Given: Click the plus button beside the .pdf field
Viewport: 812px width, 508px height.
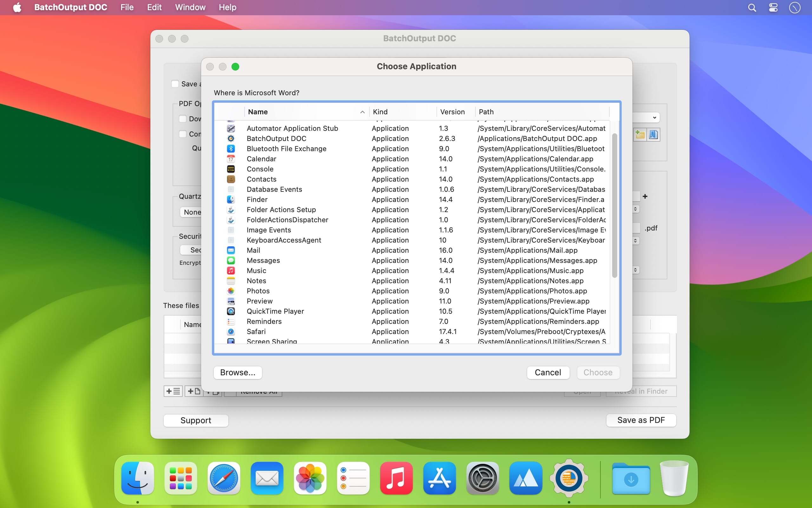Looking at the screenshot, I should [645, 196].
